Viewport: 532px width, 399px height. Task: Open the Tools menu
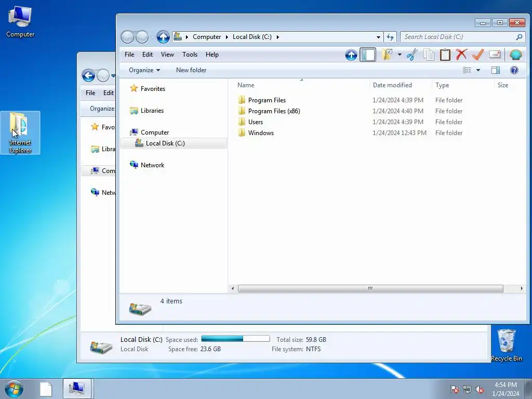point(190,55)
